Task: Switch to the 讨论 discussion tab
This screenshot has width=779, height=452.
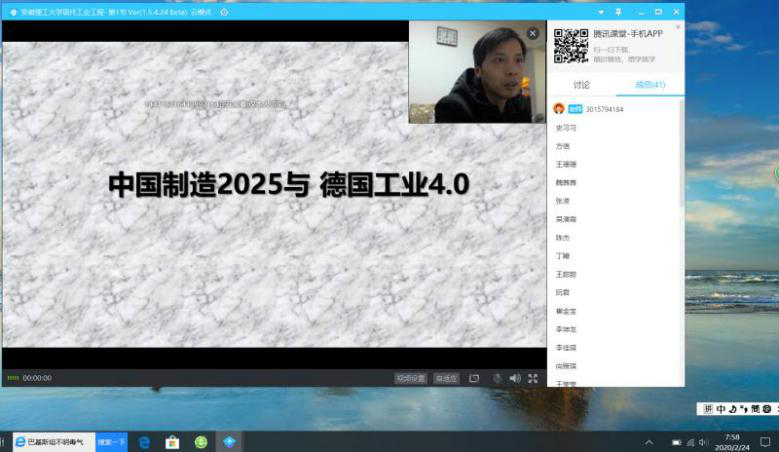Action: pos(581,85)
